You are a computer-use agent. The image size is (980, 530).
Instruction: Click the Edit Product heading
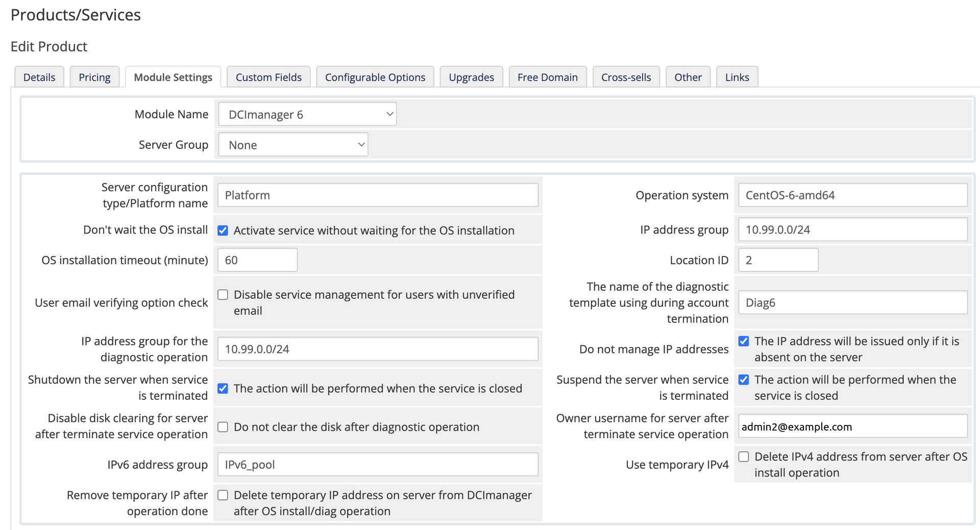click(x=49, y=46)
